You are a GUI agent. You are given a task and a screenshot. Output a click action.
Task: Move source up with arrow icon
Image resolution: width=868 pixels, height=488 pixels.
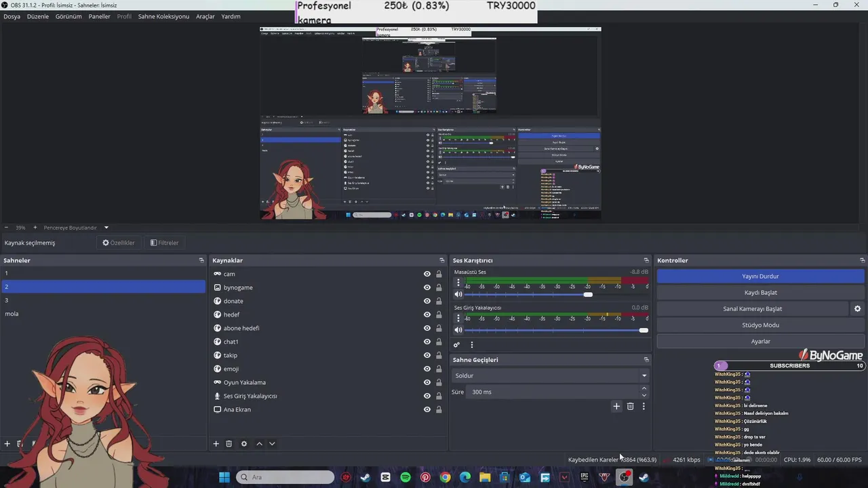(x=259, y=444)
